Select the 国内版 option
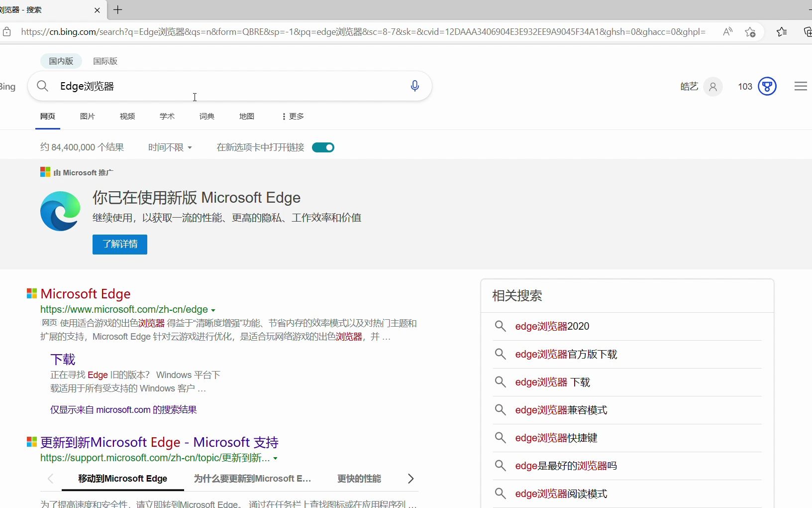This screenshot has width=812, height=508. [x=61, y=61]
